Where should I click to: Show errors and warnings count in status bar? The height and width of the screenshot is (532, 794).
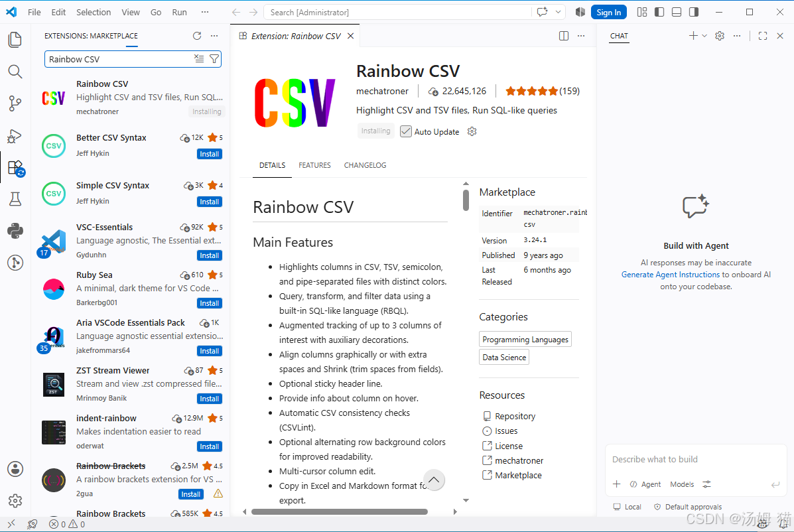click(67, 524)
